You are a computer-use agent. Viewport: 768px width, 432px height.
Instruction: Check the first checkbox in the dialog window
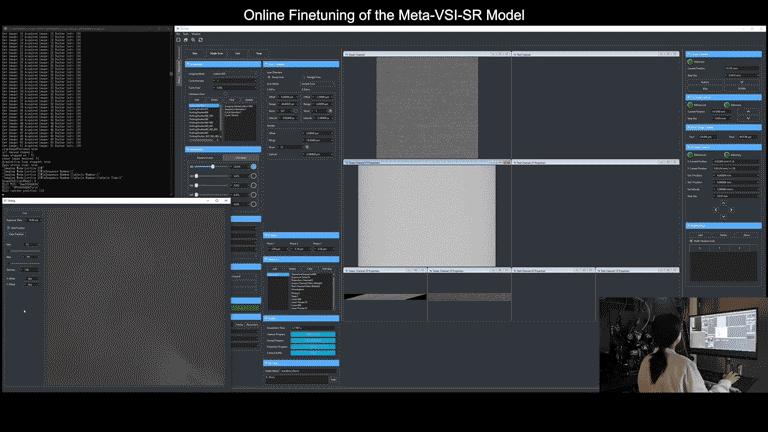coord(10,226)
